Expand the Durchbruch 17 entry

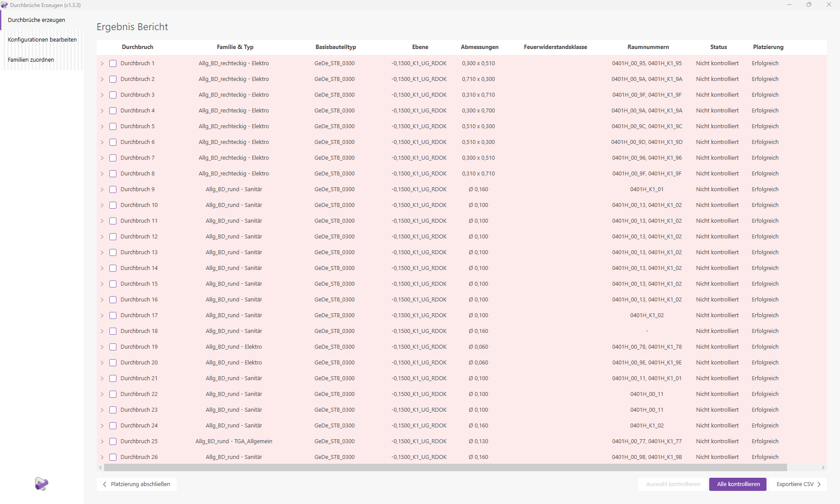point(102,315)
